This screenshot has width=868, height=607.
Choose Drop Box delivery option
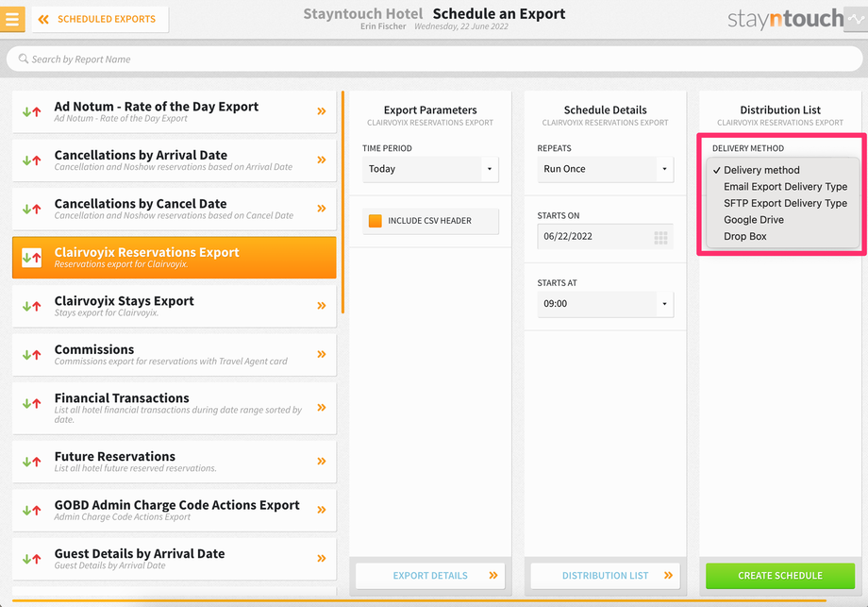pos(744,237)
